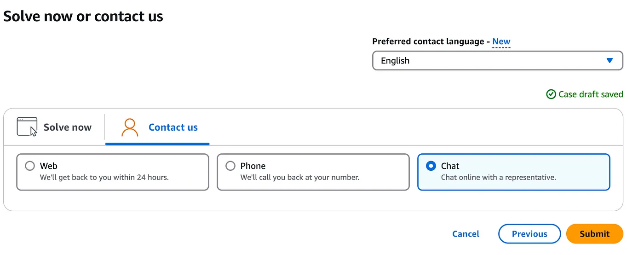Image resolution: width=644 pixels, height=255 pixels.
Task: Open the New info link beside language label
Action: pos(501,41)
